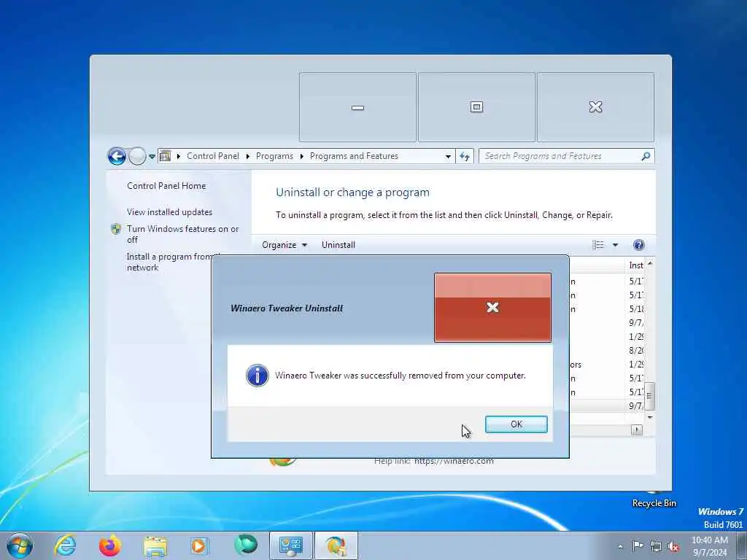Click the horizontal scroll right arrow

point(636,430)
